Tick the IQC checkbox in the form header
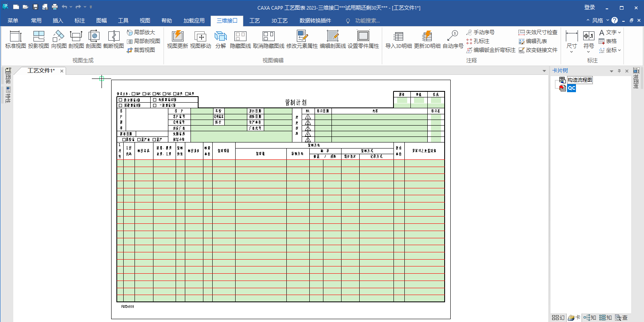Screen dimensions: 644x322 point(144,94)
